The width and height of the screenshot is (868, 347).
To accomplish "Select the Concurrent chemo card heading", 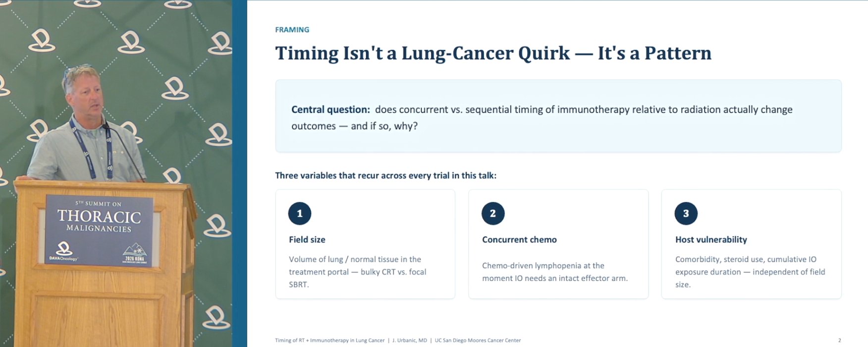I will click(519, 239).
